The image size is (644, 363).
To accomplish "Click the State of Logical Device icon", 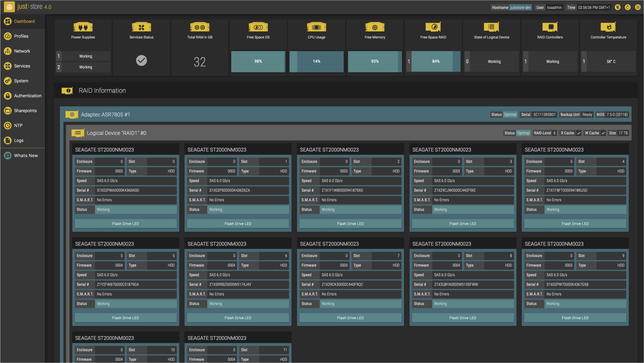I will pyautogui.click(x=491, y=27).
